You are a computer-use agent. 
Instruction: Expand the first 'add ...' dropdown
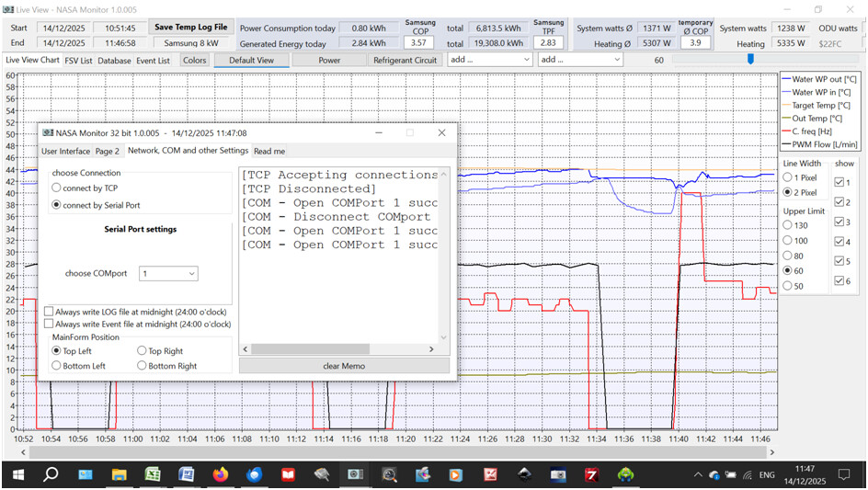[x=489, y=60]
